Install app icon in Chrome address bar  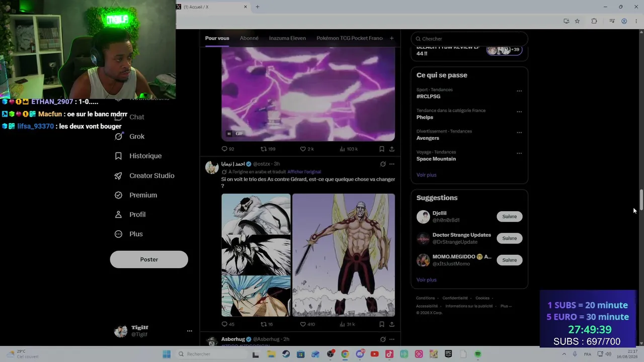pos(567,21)
